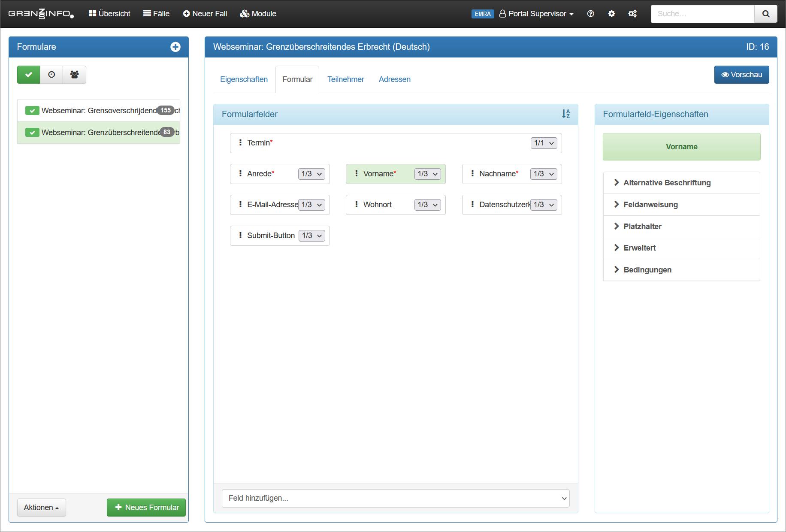Click into the Suche search field
The width and height of the screenshot is (786, 532).
point(702,14)
